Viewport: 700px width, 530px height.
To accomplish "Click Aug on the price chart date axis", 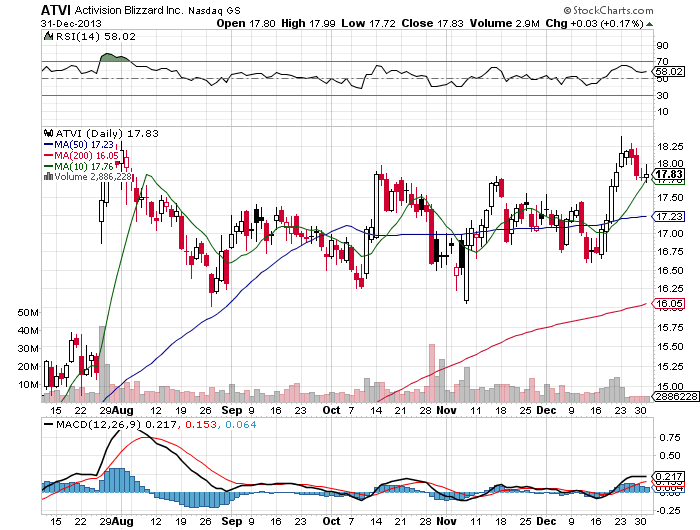I will 123,410.
